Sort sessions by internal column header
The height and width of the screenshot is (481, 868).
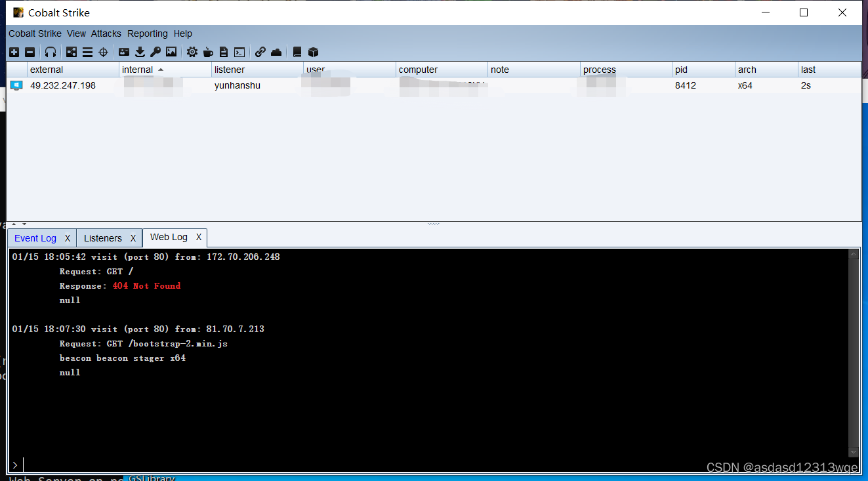[x=165, y=70]
